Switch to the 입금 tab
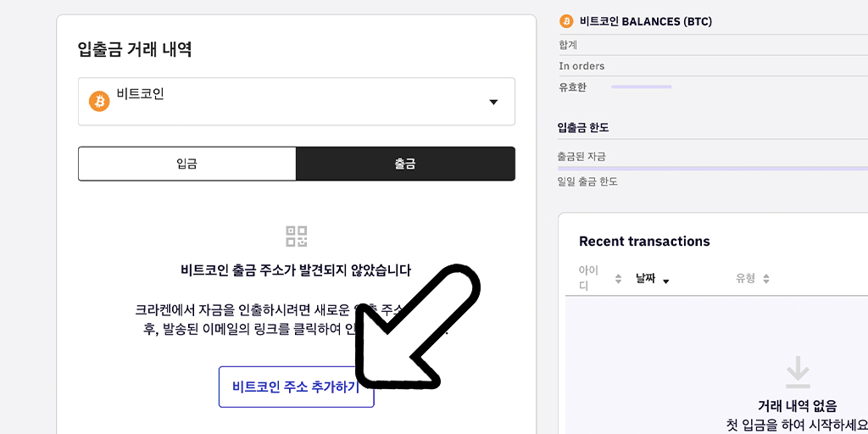This screenshot has height=434, width=868. click(187, 164)
